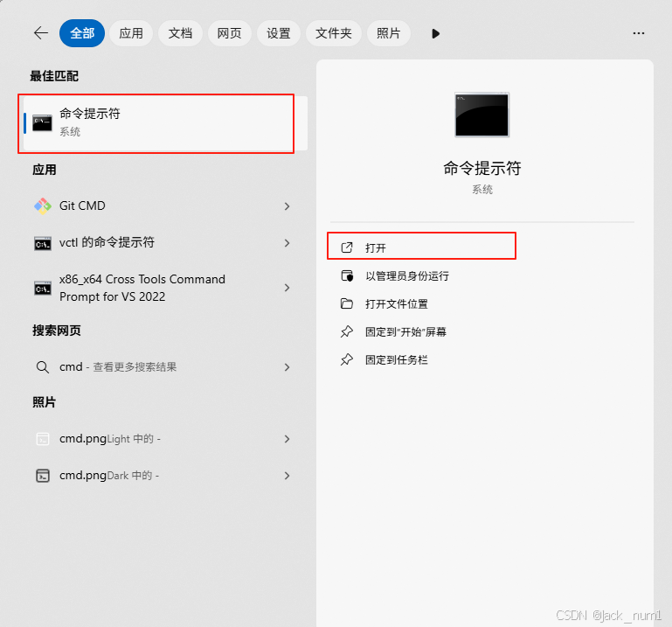Click the cmd.png Light file icon
The width and height of the screenshot is (672, 627).
(x=43, y=439)
